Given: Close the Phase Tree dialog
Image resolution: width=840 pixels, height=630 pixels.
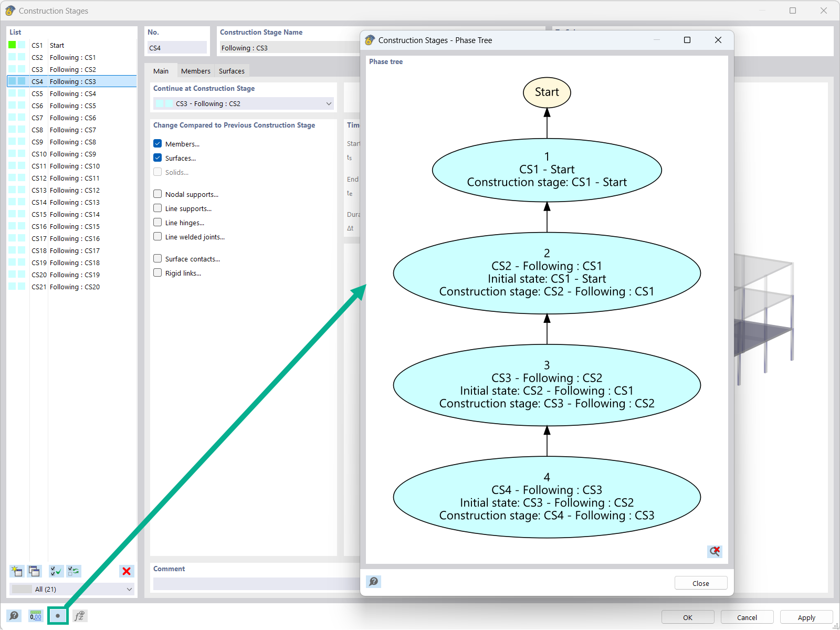Looking at the screenshot, I should click(x=700, y=583).
